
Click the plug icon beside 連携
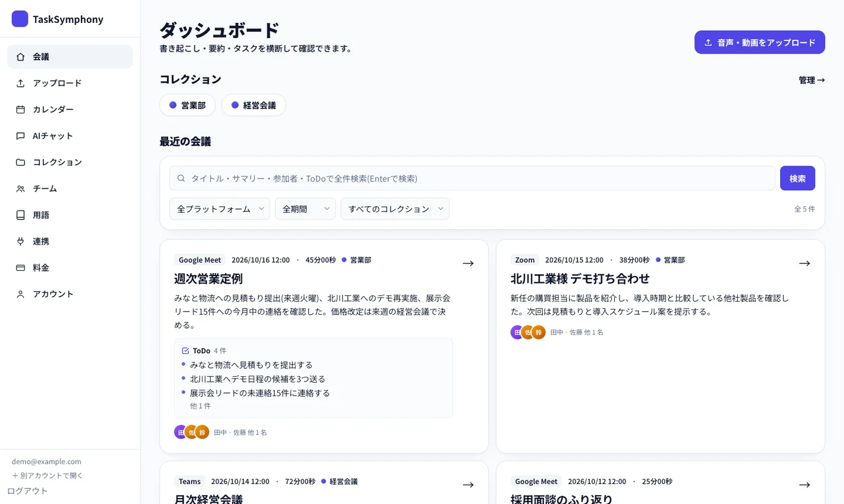click(20, 241)
